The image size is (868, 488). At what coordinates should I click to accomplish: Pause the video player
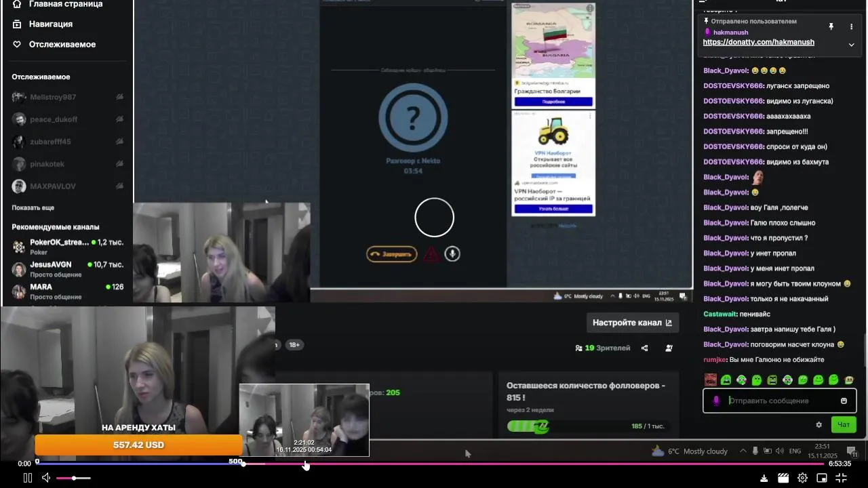tap(28, 478)
